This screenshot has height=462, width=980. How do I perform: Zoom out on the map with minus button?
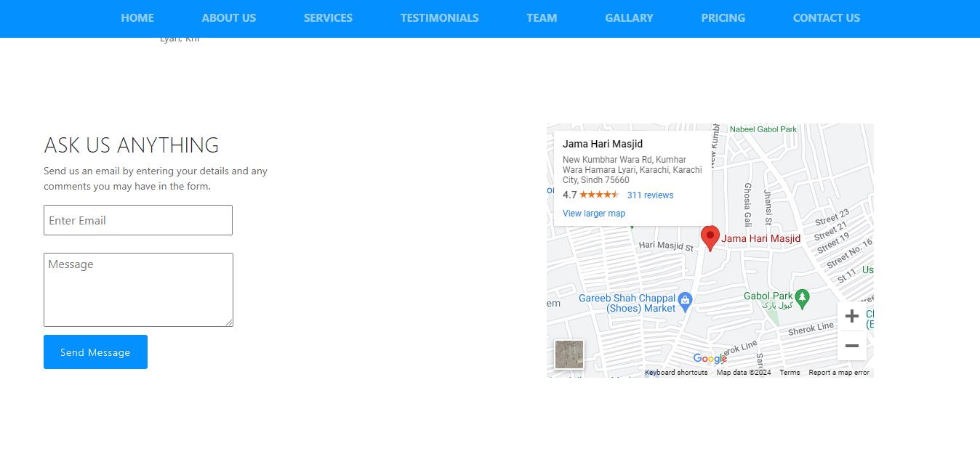(852, 346)
